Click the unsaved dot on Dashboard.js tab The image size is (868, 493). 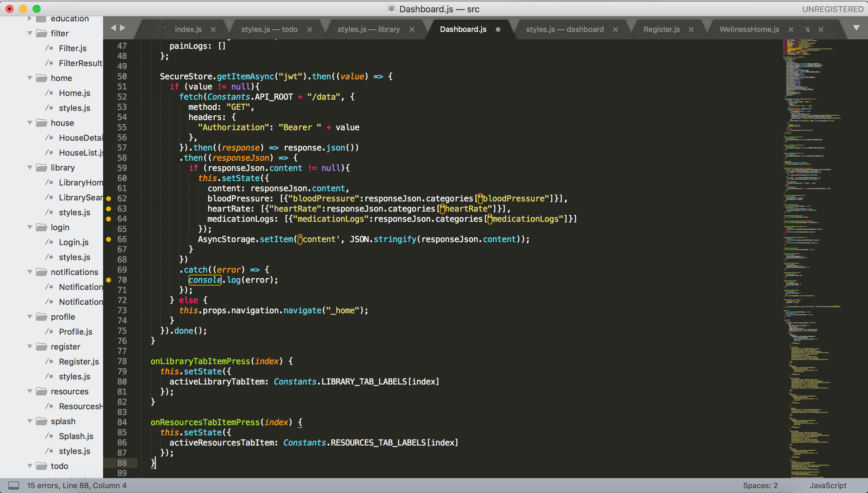(498, 29)
